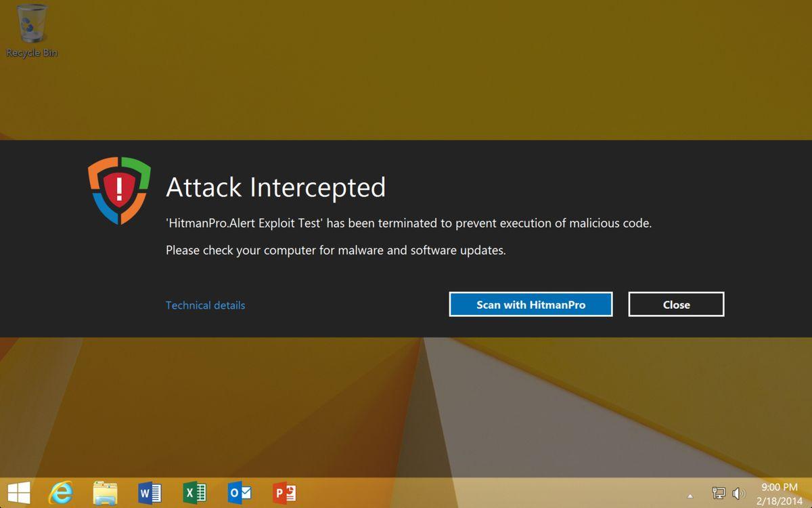
Task: Launch Microsoft PowerPoint from the taskbar
Action: [x=284, y=492]
